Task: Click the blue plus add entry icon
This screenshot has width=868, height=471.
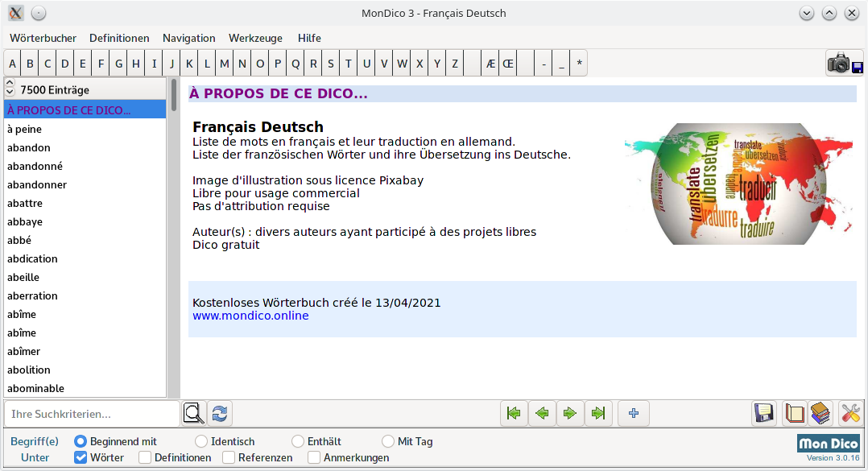Action: pos(634,414)
